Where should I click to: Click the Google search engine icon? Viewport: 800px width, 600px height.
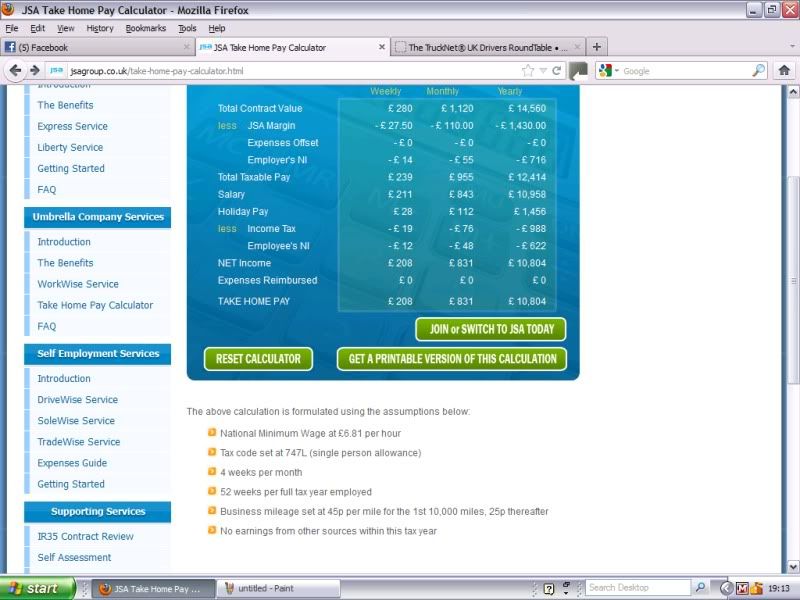coord(605,70)
